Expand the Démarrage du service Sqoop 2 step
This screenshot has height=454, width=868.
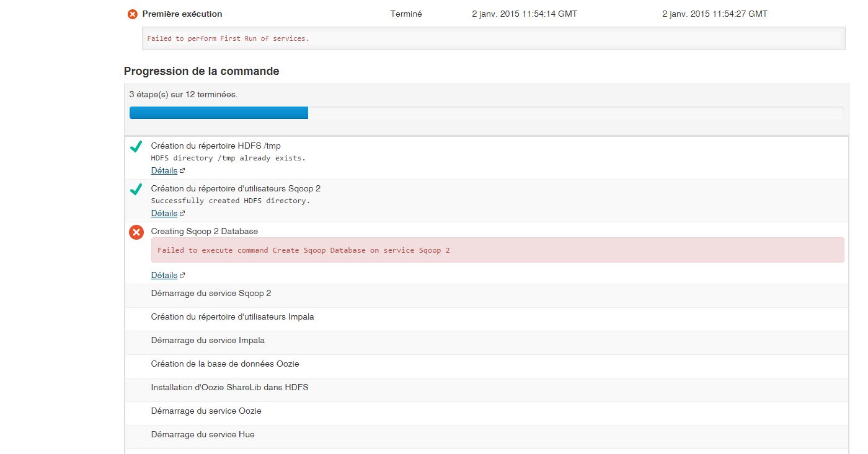tap(211, 293)
